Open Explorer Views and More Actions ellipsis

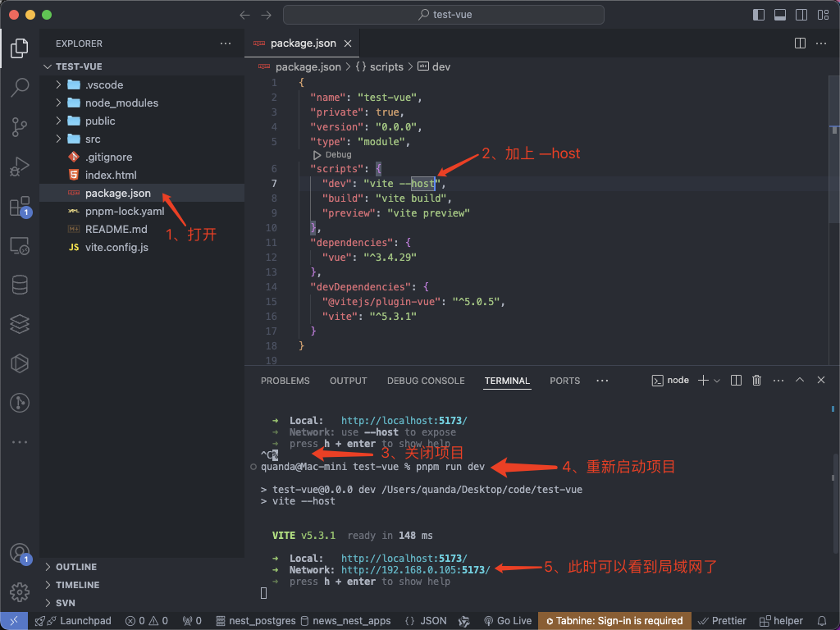[226, 43]
